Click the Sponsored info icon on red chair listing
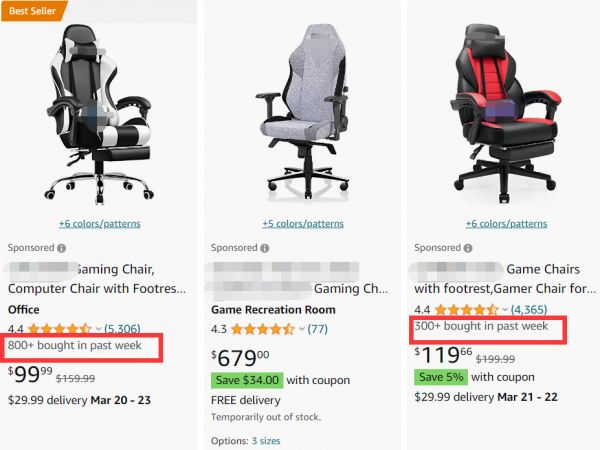This screenshot has height=450, width=600. 468,248
